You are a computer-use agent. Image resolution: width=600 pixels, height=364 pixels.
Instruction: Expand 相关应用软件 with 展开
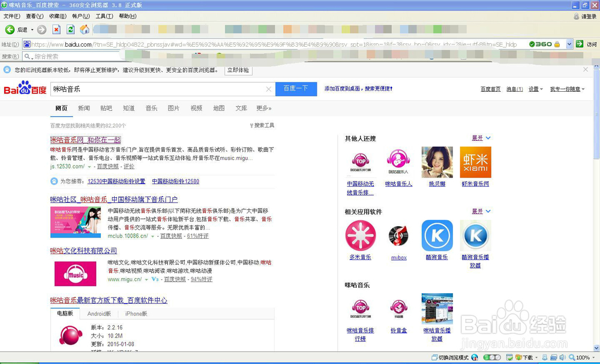481,211
